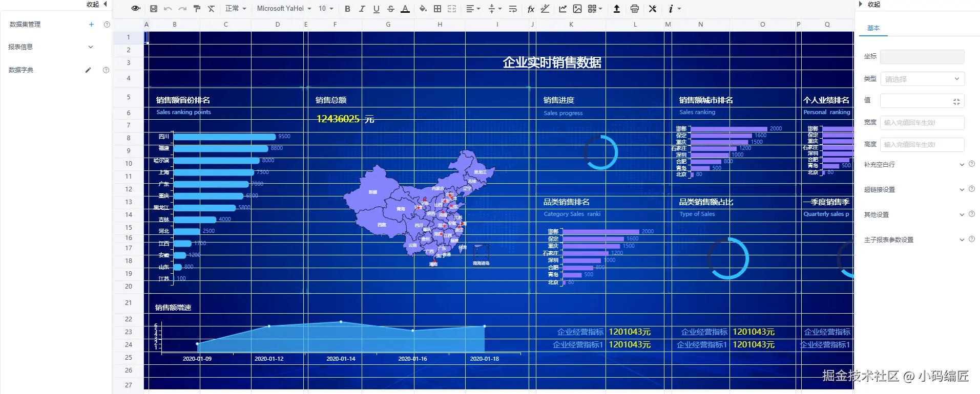Screen dimensions: 980x394
Task: Open the Microsoft YaHei font dropdown
Action: click(284, 9)
